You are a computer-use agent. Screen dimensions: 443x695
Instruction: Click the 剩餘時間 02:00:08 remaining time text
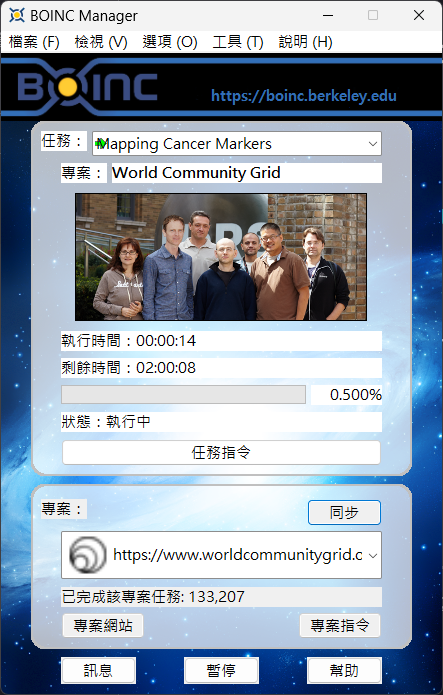click(129, 368)
